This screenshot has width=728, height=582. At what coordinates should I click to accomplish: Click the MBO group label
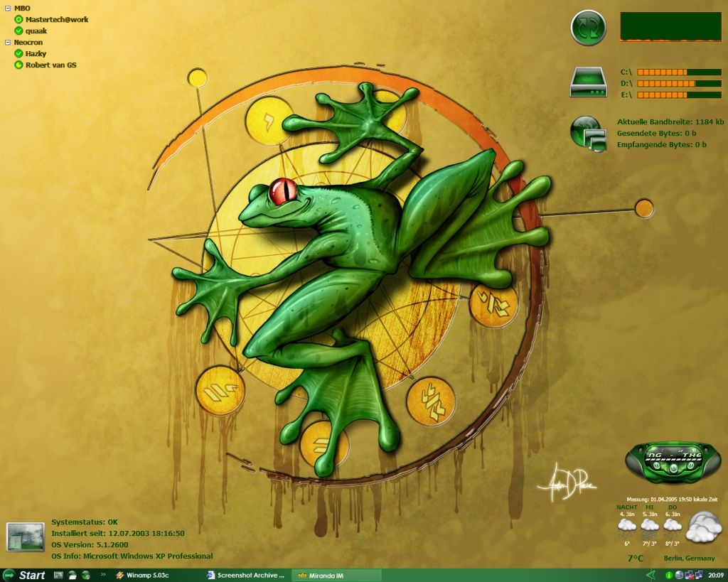(22, 8)
